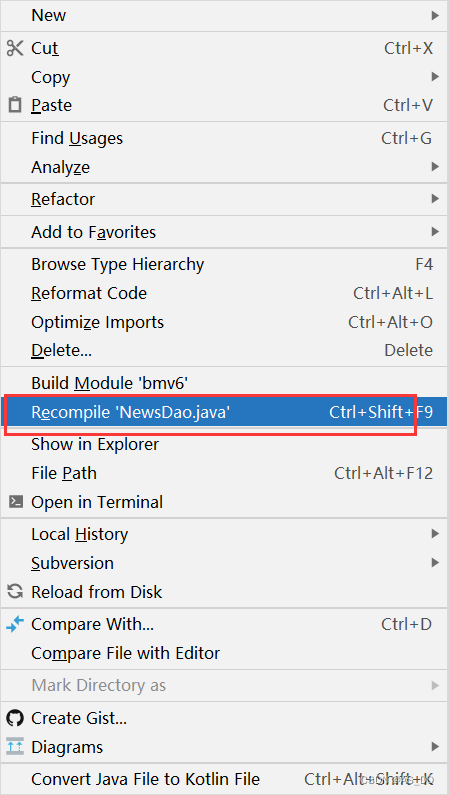The image size is (449, 795).
Task: Select Build Module 'bmv6'
Action: [x=224, y=383]
